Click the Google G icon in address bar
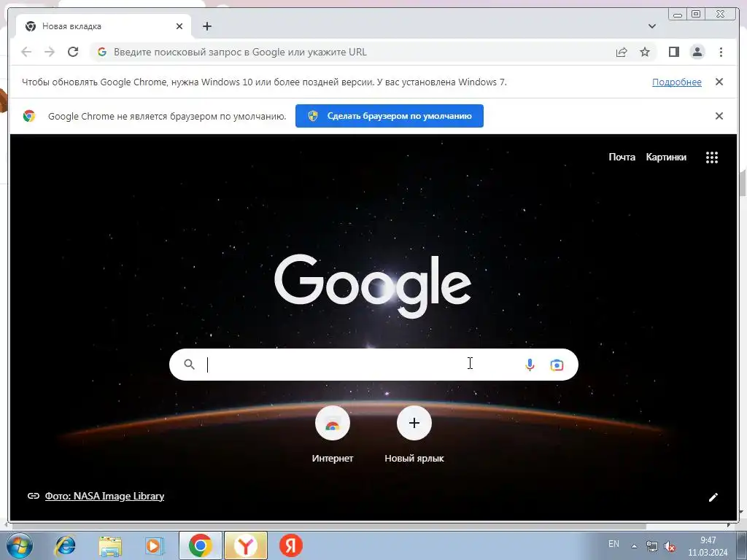 point(102,52)
